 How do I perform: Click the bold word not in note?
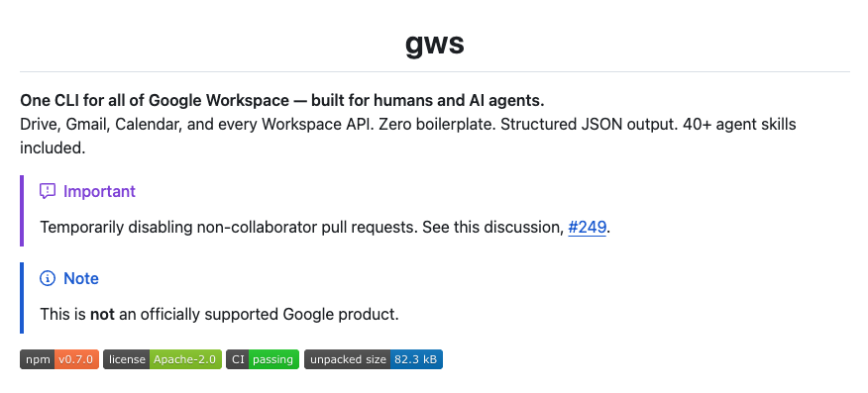point(102,315)
